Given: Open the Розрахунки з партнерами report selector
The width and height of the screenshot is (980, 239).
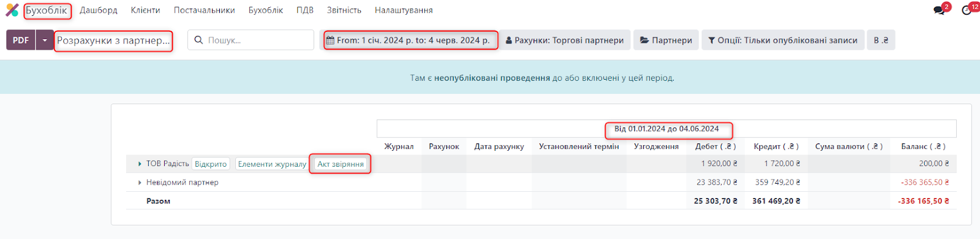Looking at the screenshot, I should pyautogui.click(x=113, y=40).
